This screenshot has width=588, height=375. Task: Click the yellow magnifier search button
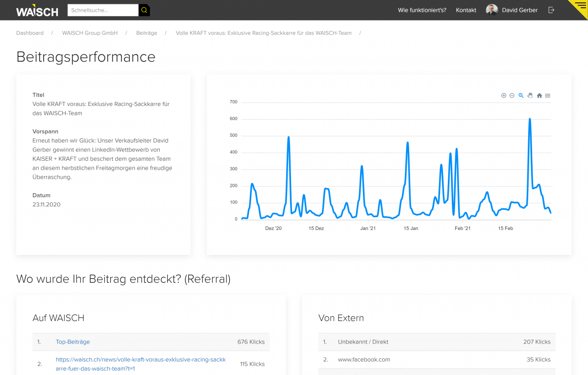144,10
